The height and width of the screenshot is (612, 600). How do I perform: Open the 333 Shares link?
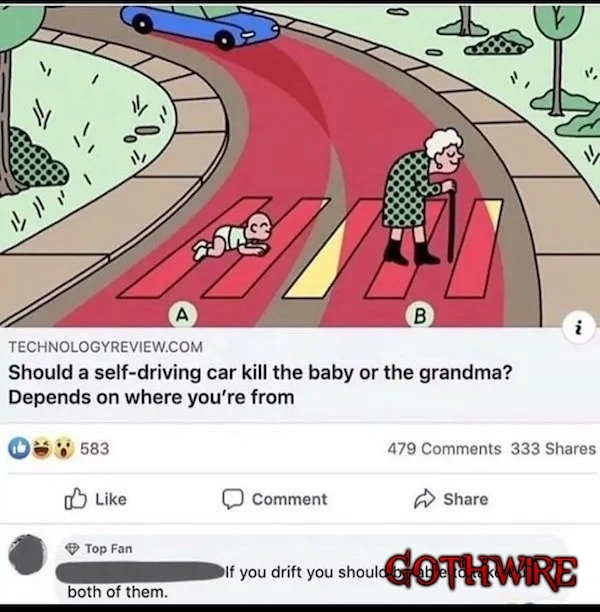(x=554, y=449)
